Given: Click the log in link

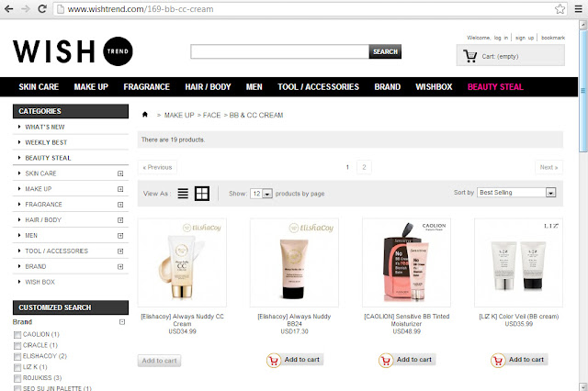Looking at the screenshot, I should click(501, 38).
